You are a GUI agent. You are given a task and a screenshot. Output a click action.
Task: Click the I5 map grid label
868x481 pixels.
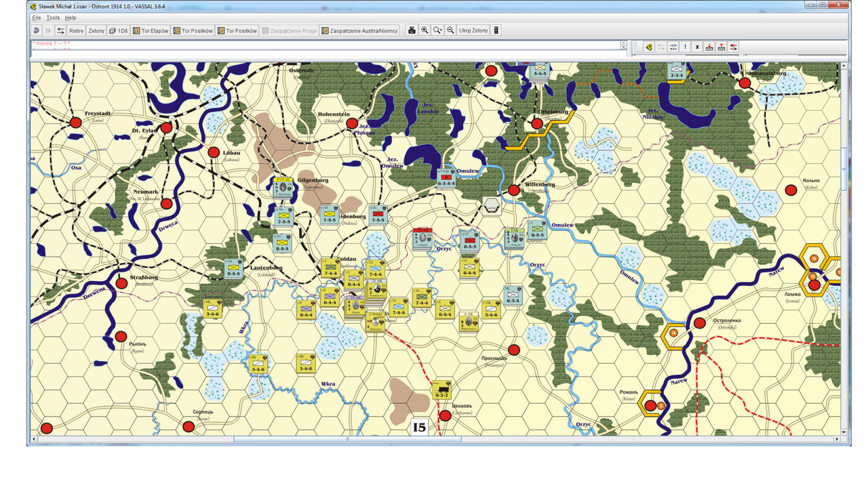click(x=419, y=427)
